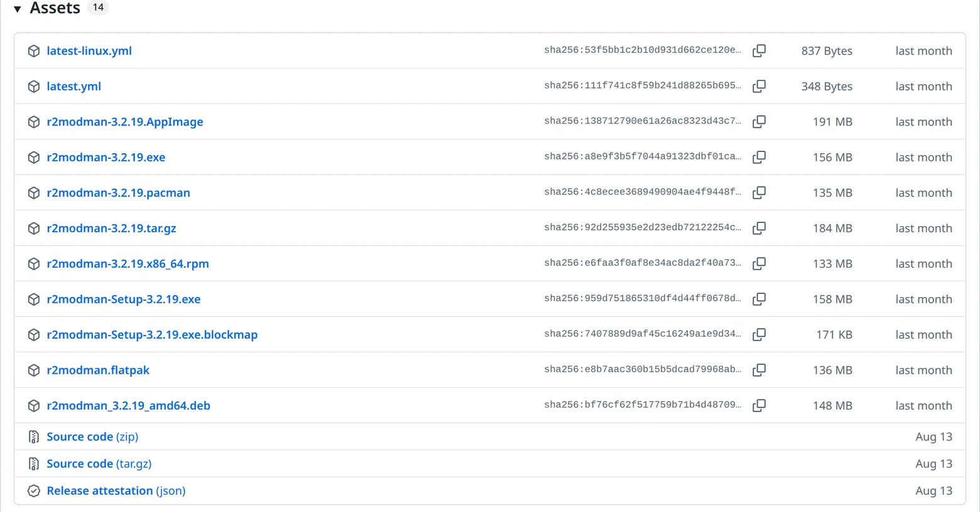This screenshot has width=980, height=512.
Task: Copy the hash of r2modman-3.2.19.tar.gz
Action: [759, 228]
